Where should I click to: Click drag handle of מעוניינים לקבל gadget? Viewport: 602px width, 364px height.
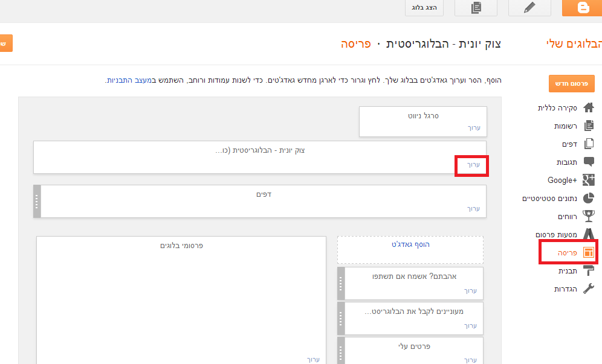pyautogui.click(x=341, y=318)
